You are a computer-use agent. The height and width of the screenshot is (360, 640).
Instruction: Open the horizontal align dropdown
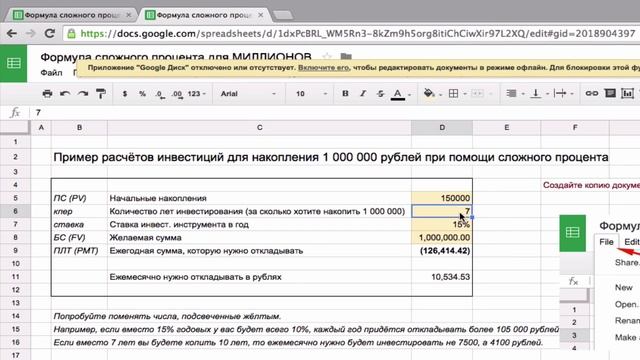pos(515,93)
